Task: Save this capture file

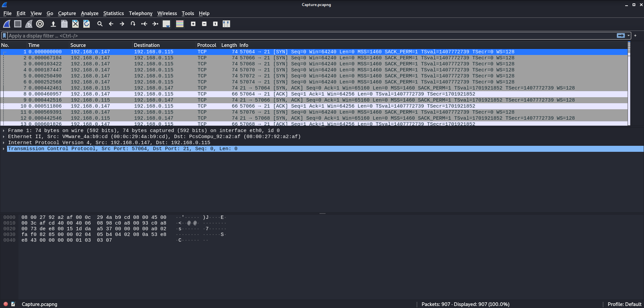Action: (x=64, y=24)
